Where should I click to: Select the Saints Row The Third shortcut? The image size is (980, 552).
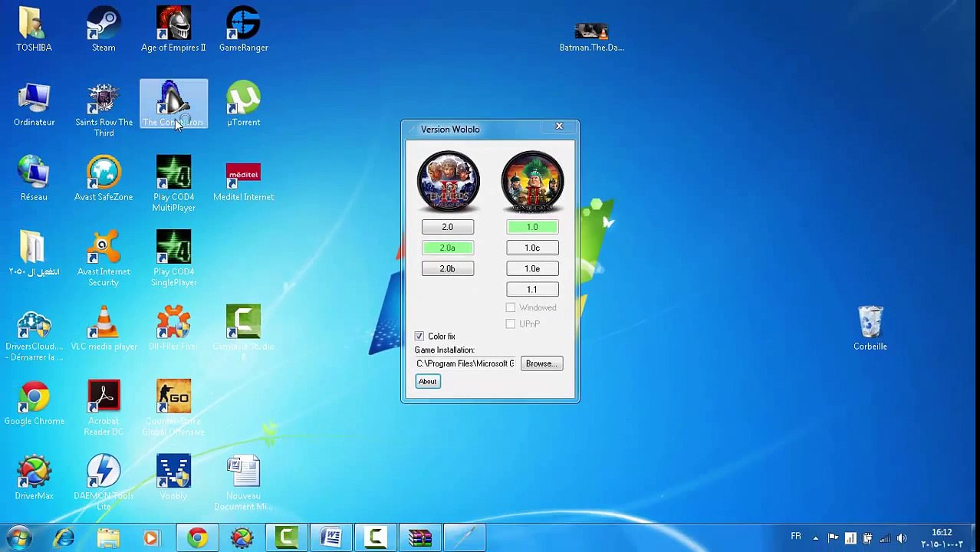(x=104, y=110)
